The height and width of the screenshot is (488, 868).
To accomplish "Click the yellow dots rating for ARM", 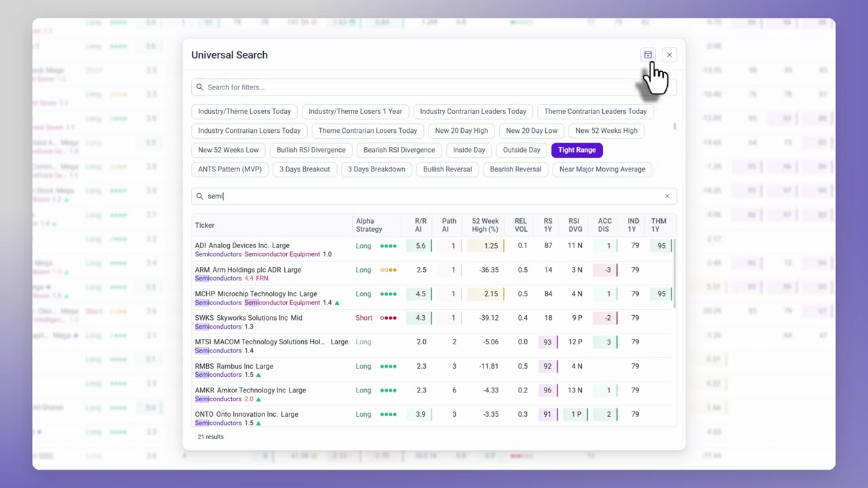I will (389, 270).
